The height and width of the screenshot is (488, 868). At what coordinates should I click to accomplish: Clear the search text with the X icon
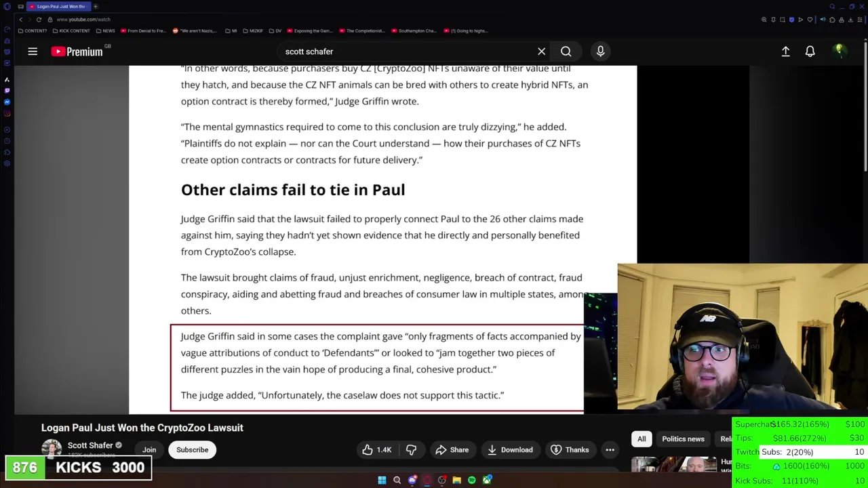point(541,52)
